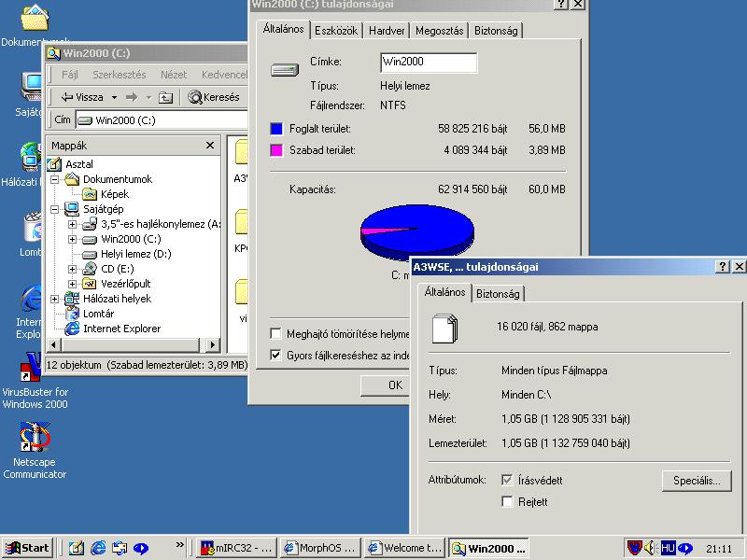Expand the Hálózati helyek tree node
747x560 pixels.
(x=57, y=299)
